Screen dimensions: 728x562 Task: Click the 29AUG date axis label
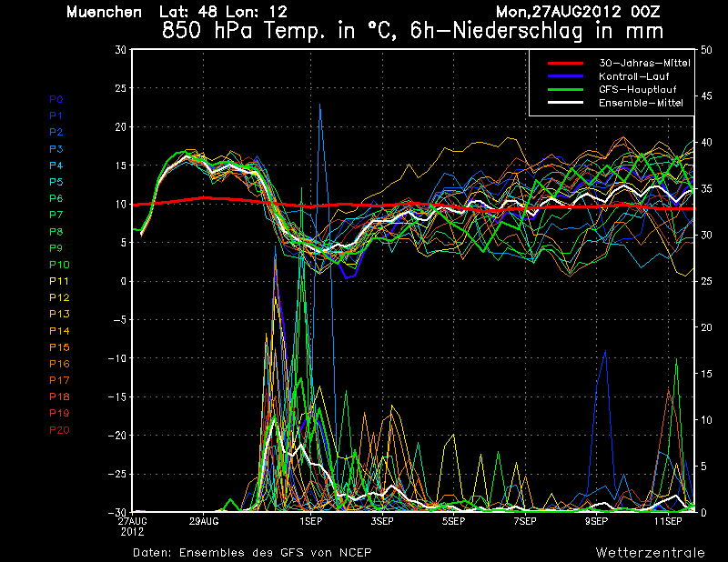204,522
